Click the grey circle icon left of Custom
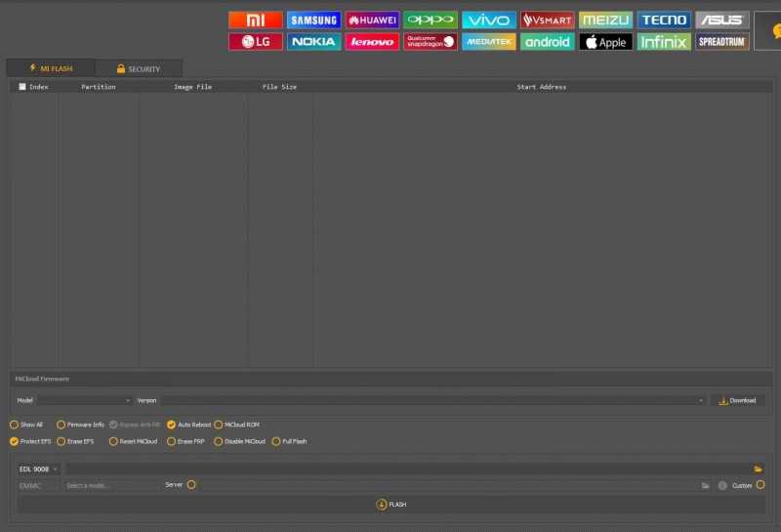 (x=722, y=485)
